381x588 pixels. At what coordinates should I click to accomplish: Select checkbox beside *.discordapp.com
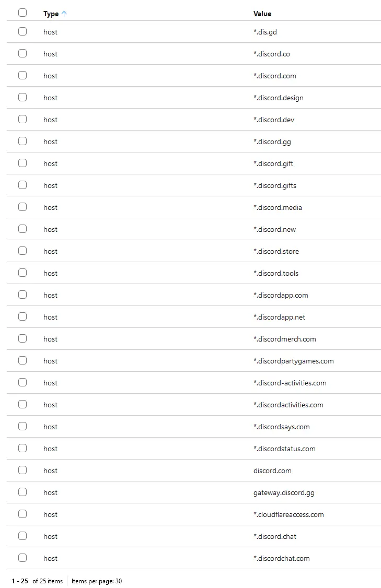(22, 295)
